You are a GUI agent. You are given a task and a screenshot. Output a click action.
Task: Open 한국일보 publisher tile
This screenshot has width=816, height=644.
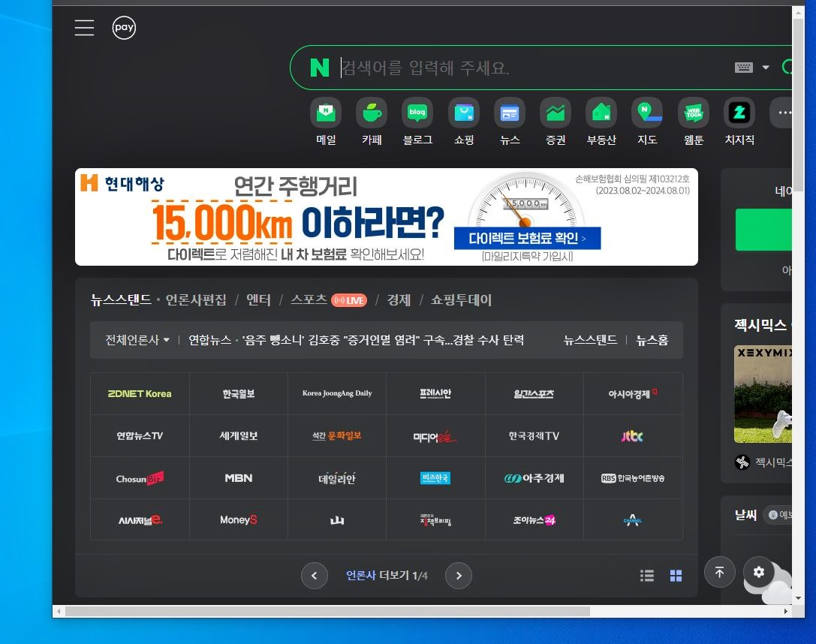239,394
